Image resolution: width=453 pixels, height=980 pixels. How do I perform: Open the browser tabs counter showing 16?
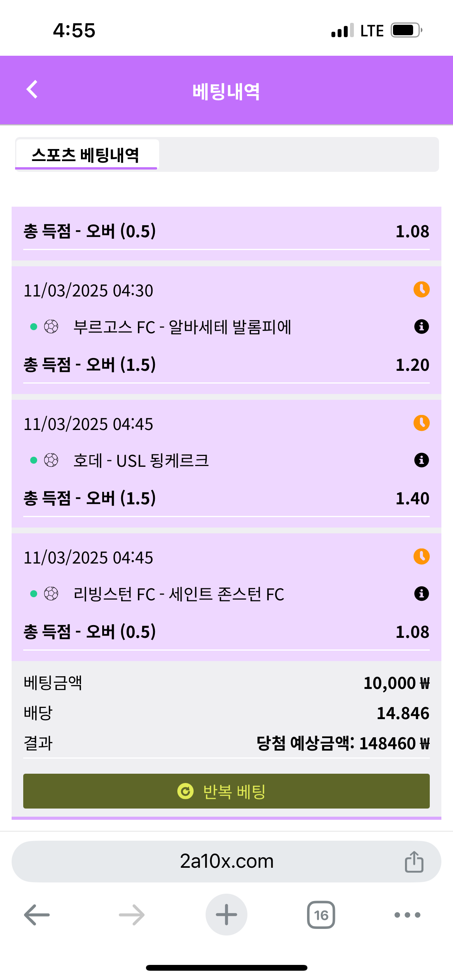coord(321,915)
